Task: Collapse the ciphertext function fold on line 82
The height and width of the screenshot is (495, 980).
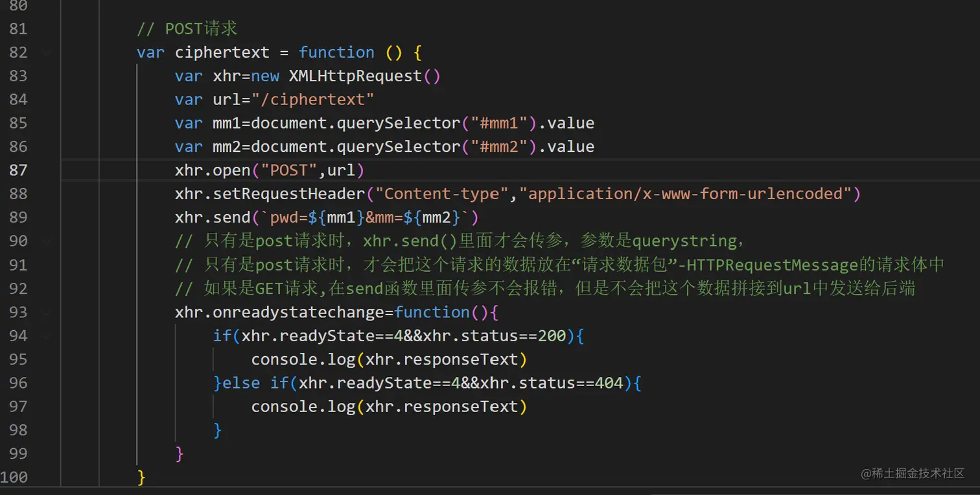Action: point(47,53)
